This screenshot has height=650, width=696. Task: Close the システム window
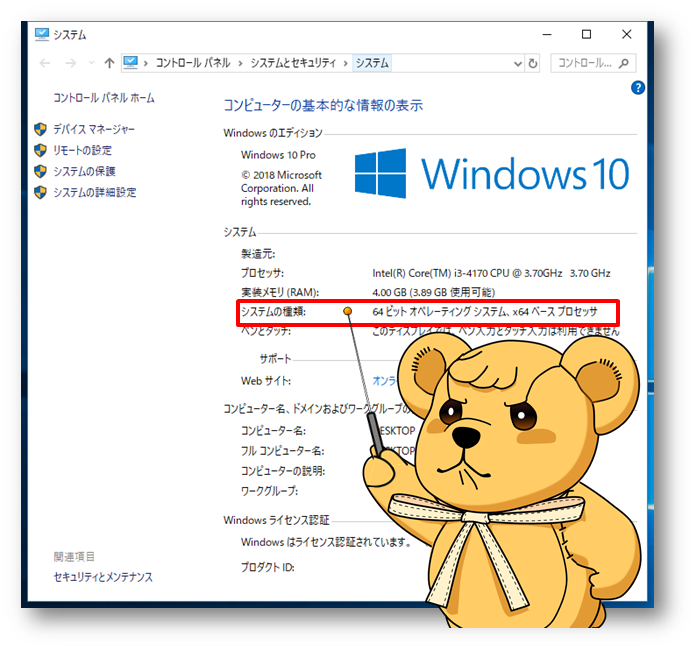(626, 34)
